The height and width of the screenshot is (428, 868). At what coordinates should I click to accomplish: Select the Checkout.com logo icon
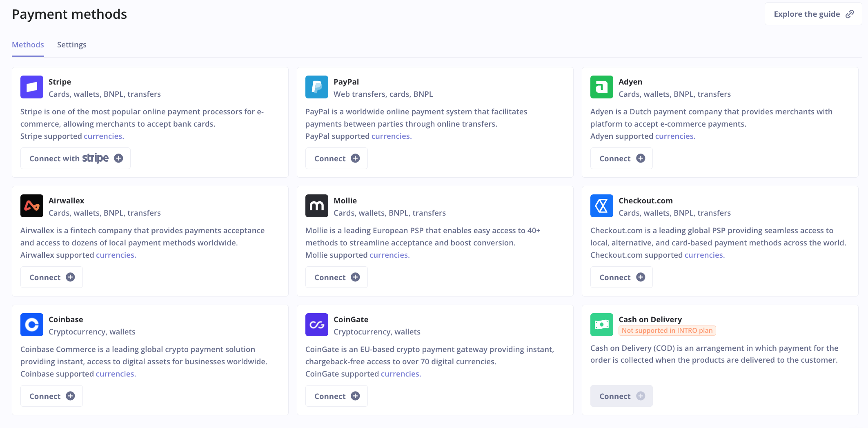click(x=601, y=206)
